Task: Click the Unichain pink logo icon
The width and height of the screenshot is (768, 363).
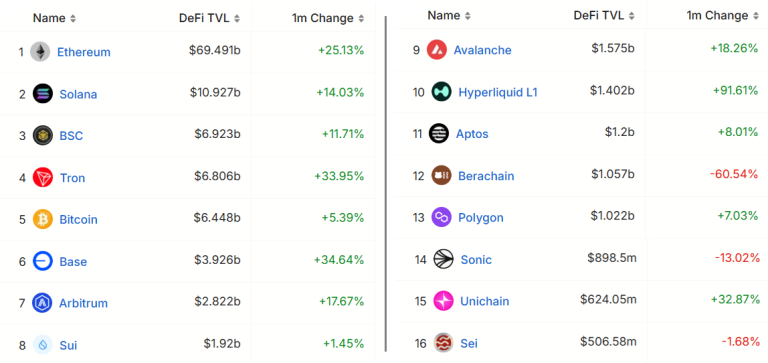Action: pyautogui.click(x=443, y=301)
